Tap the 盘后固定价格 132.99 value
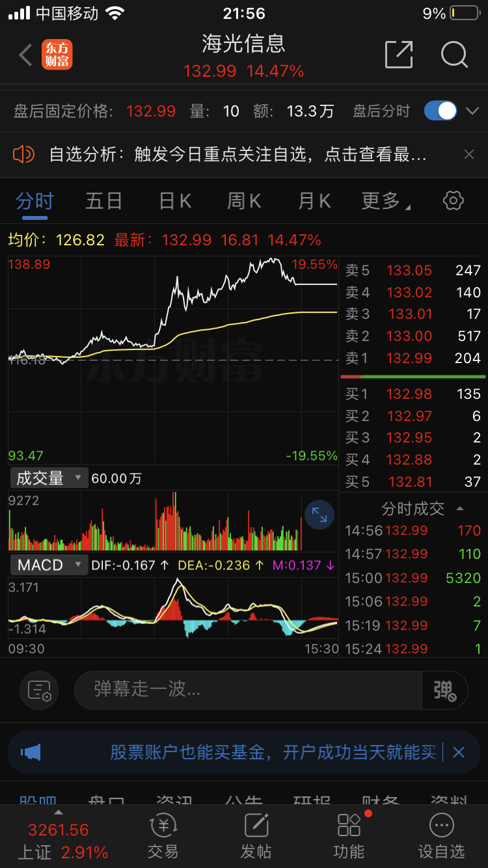The height and width of the screenshot is (868, 488). (151, 111)
